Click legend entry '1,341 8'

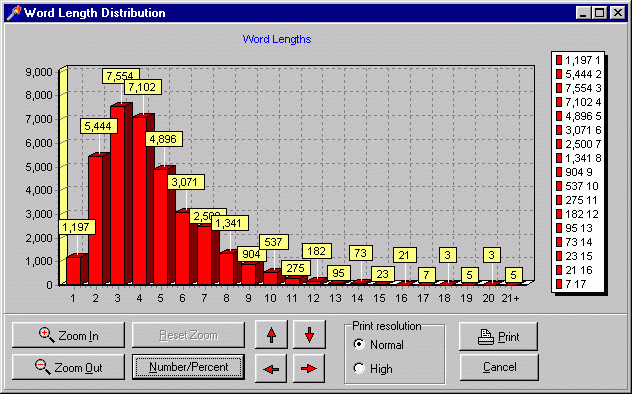click(x=578, y=158)
